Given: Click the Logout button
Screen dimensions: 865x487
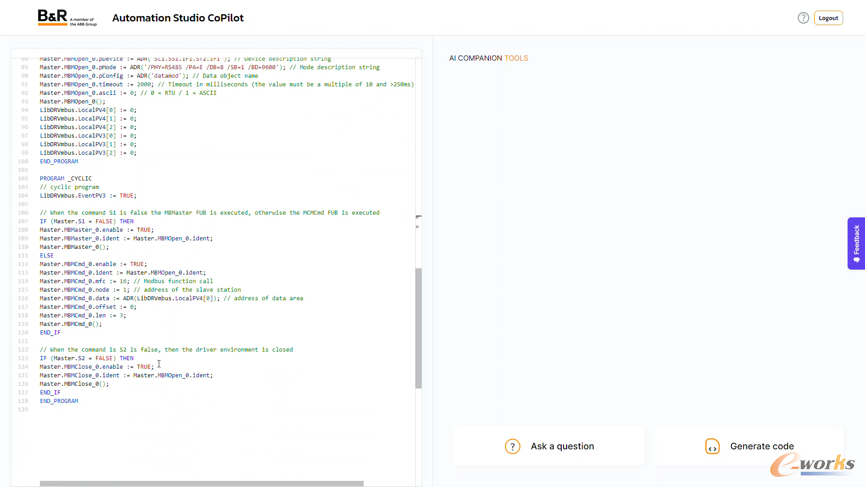Looking at the screenshot, I should tap(828, 18).
